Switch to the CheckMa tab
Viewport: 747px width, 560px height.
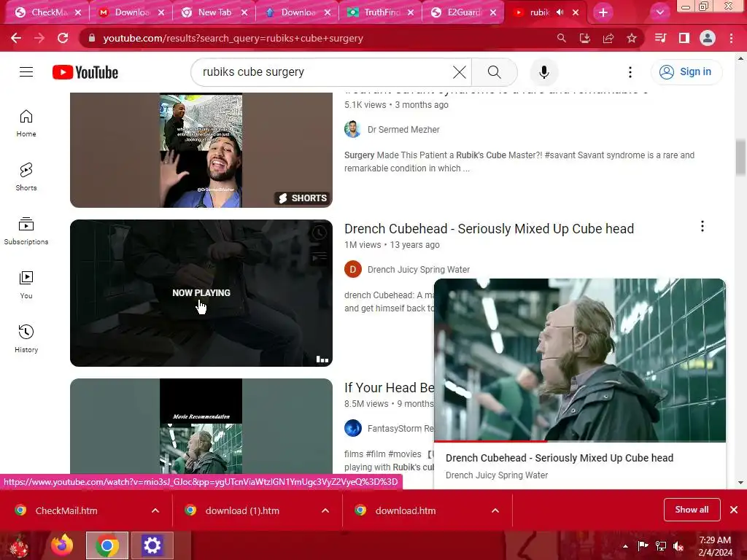point(43,12)
